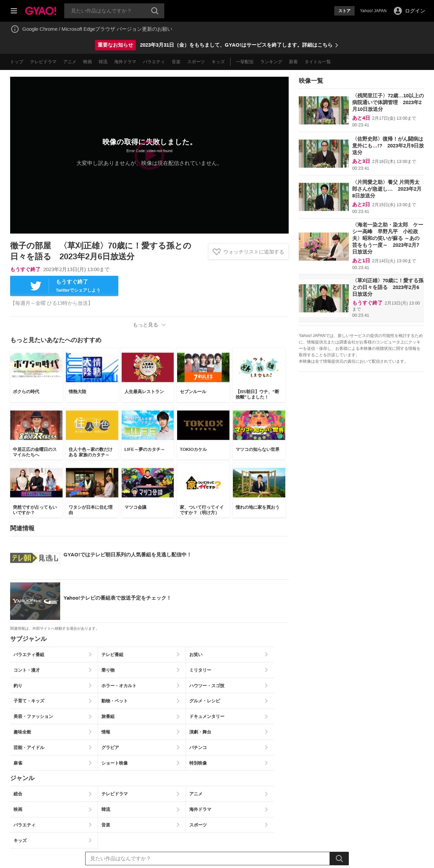Viewport: 434px width, 868px height.
Task: Click the play button in video player
Action: tap(149, 155)
